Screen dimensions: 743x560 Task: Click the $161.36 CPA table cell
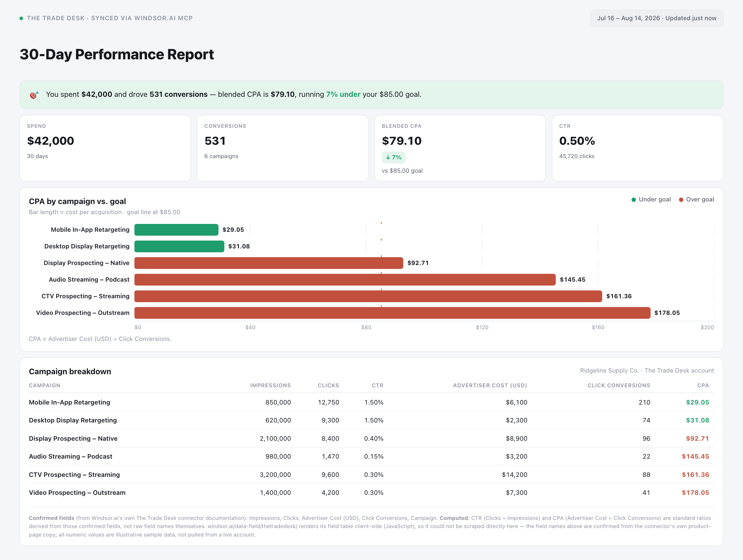coord(695,474)
